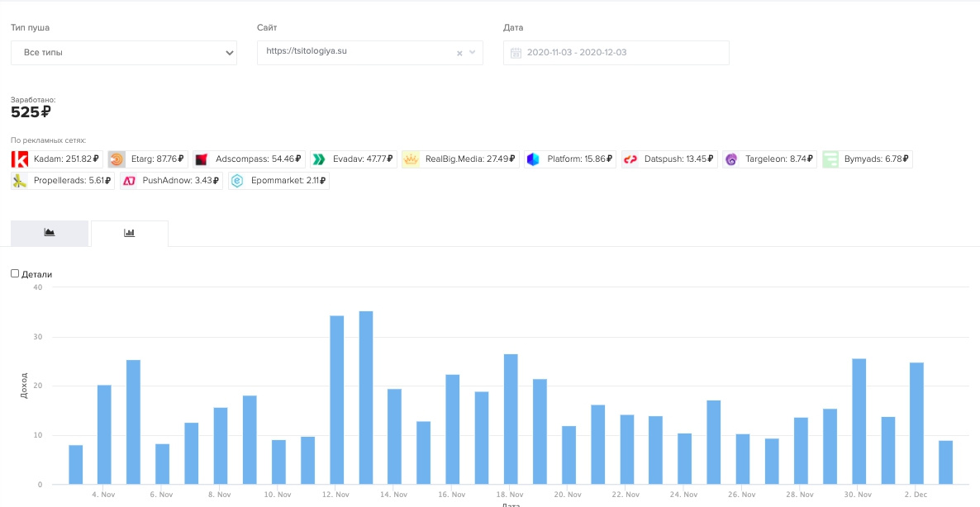Click the calendar icon in date field

pos(516,53)
